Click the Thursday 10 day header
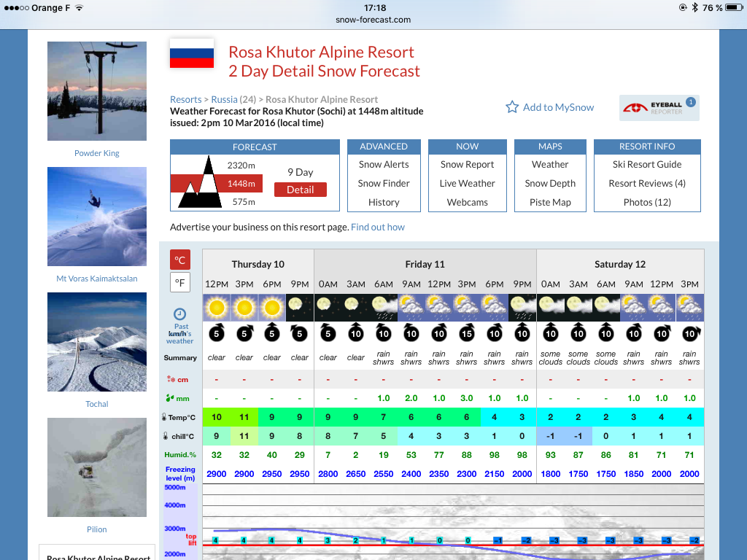The width and height of the screenshot is (747, 560). (x=258, y=264)
